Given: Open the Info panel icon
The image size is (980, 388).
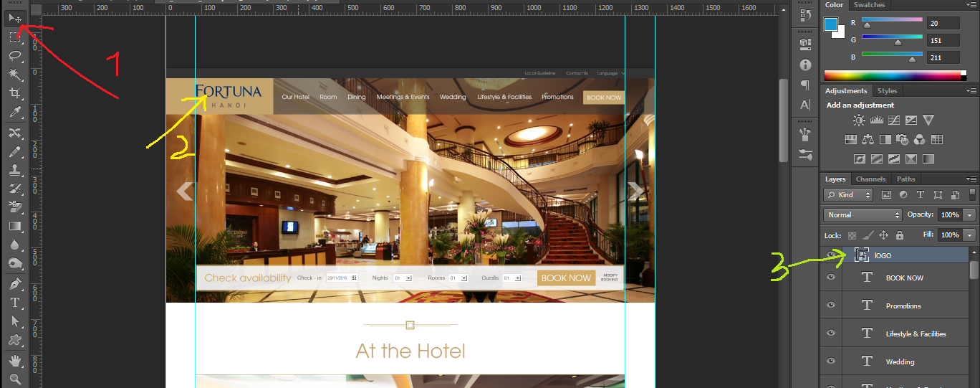Looking at the screenshot, I should click(805, 65).
